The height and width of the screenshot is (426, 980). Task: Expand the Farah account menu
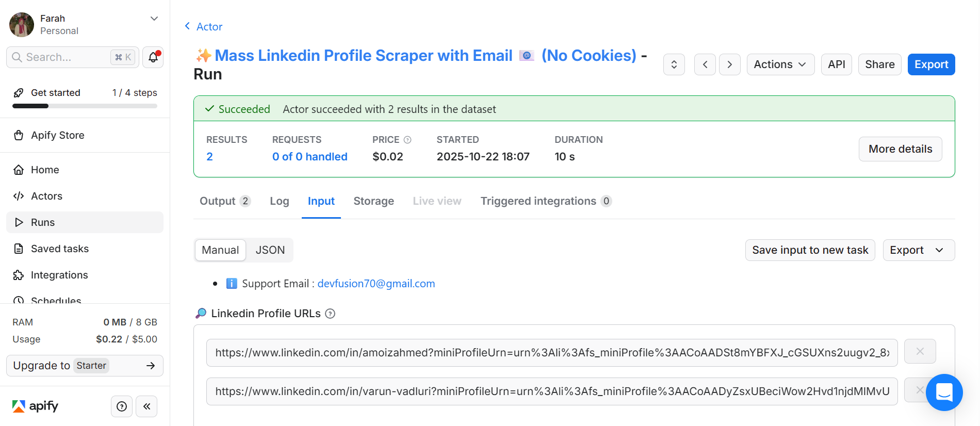(154, 19)
